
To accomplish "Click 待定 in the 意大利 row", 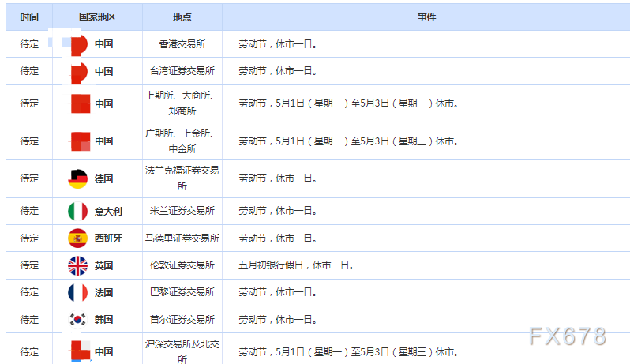I will point(29,211).
